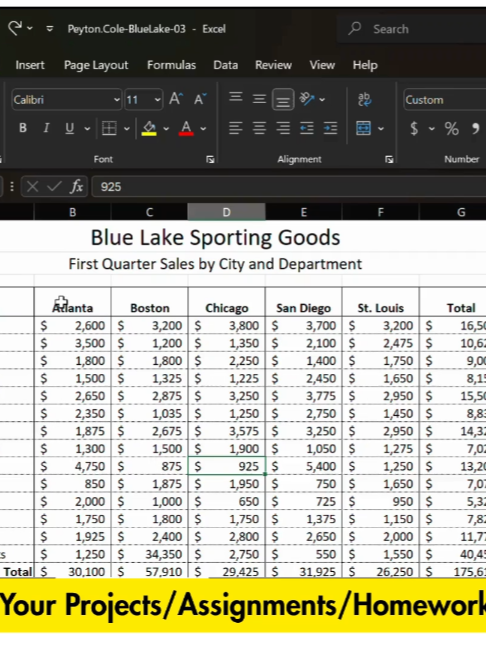
Task: Open Merge & Center dropdown arrow
Action: tap(381, 129)
